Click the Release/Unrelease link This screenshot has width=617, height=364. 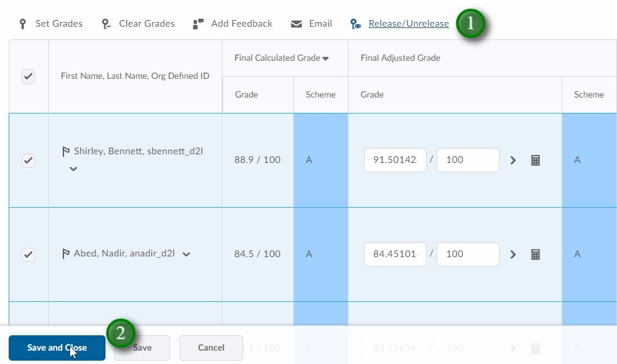coord(409,24)
